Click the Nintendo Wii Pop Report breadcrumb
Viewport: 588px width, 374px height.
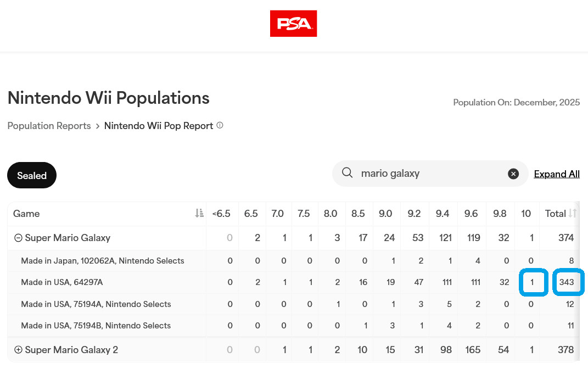159,126
